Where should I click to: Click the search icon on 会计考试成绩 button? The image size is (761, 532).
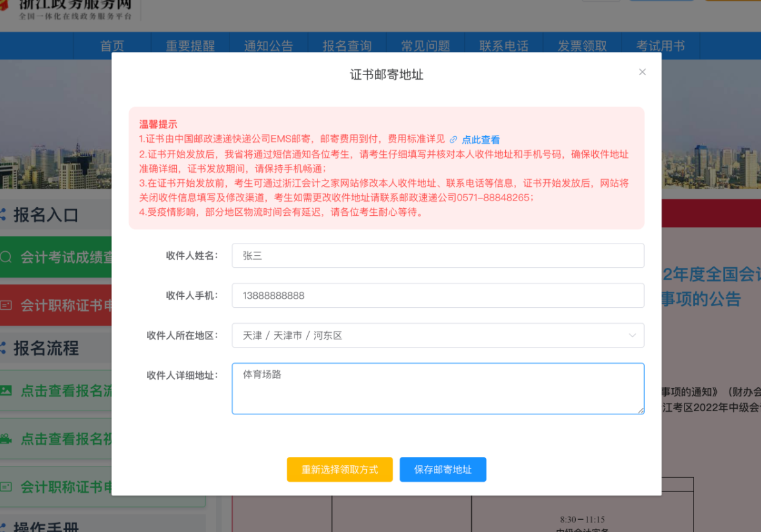6,258
